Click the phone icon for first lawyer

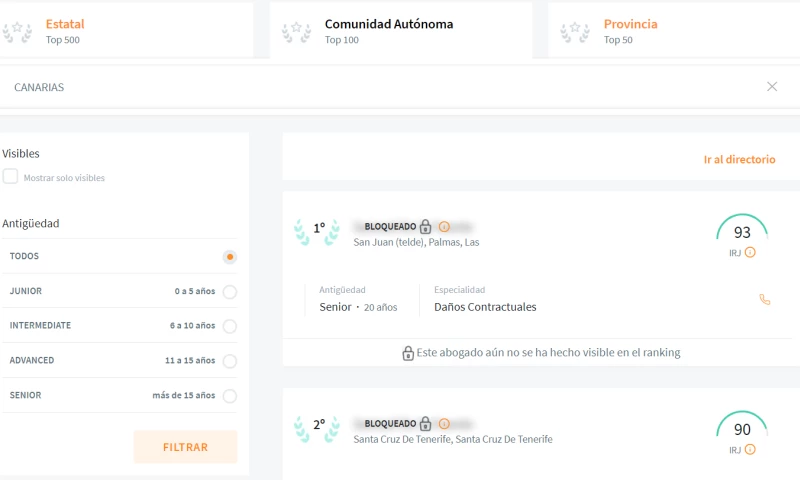coord(765,299)
